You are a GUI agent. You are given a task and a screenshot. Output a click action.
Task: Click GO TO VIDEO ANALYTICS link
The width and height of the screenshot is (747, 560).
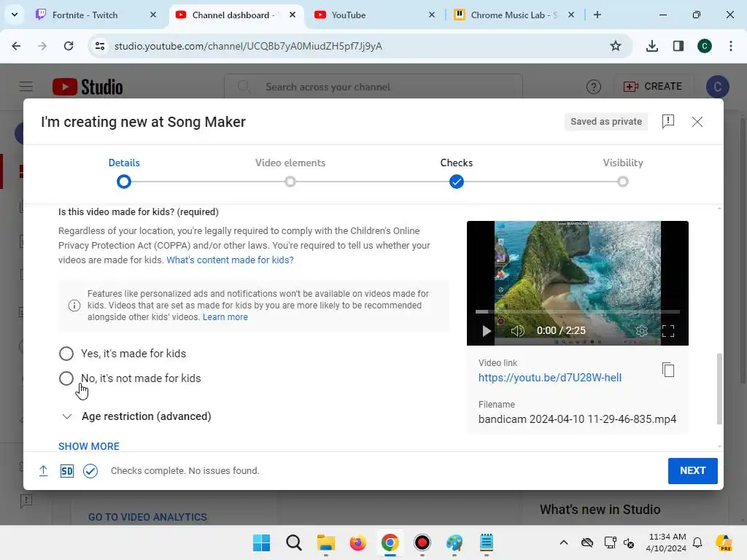point(147,517)
